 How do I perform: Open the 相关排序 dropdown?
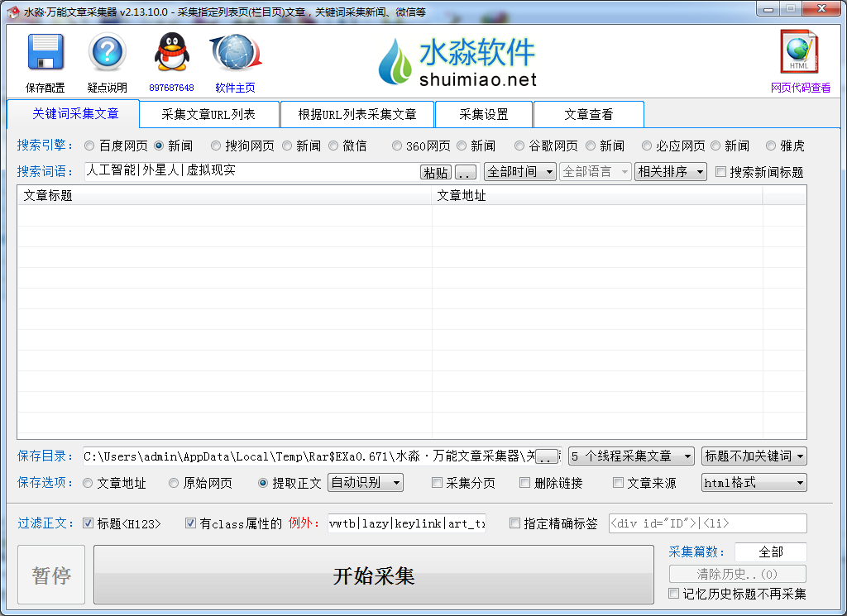pyautogui.click(x=670, y=172)
